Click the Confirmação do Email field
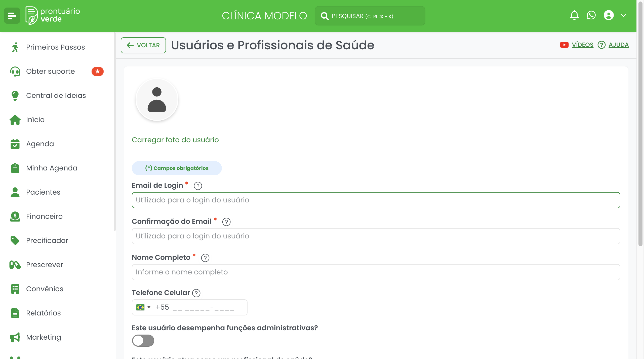Screen dimensions: 644x359 376,236
